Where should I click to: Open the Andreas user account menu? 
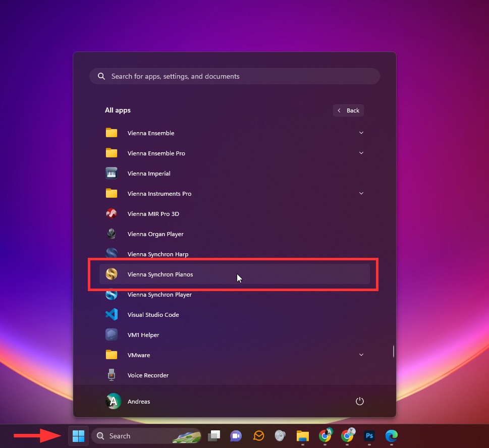(128, 401)
